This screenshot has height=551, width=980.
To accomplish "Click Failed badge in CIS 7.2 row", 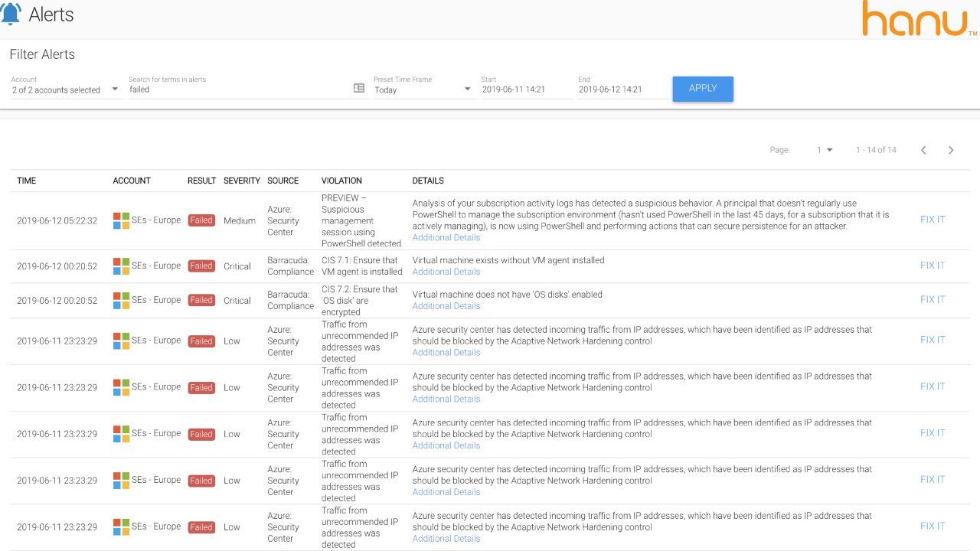I will [201, 300].
